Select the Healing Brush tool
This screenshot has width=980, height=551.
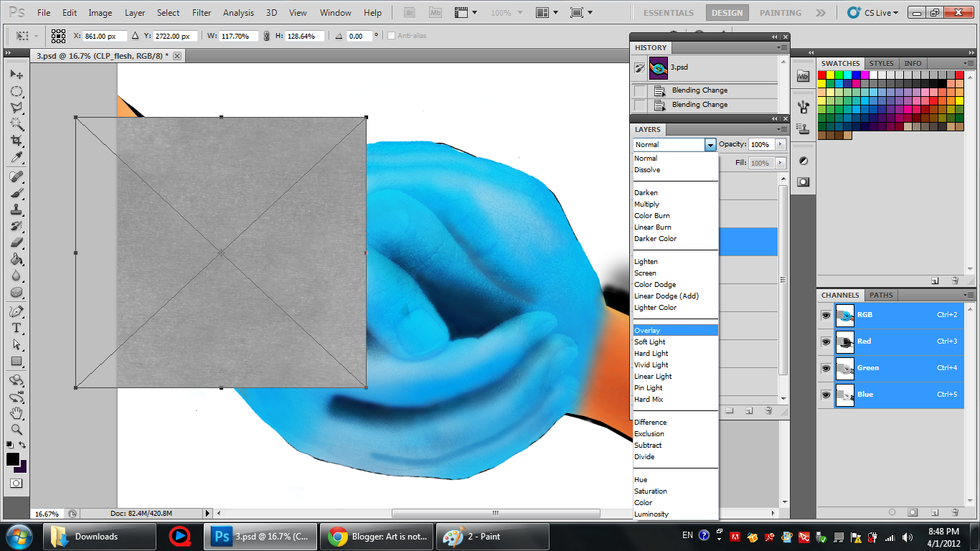tap(16, 176)
